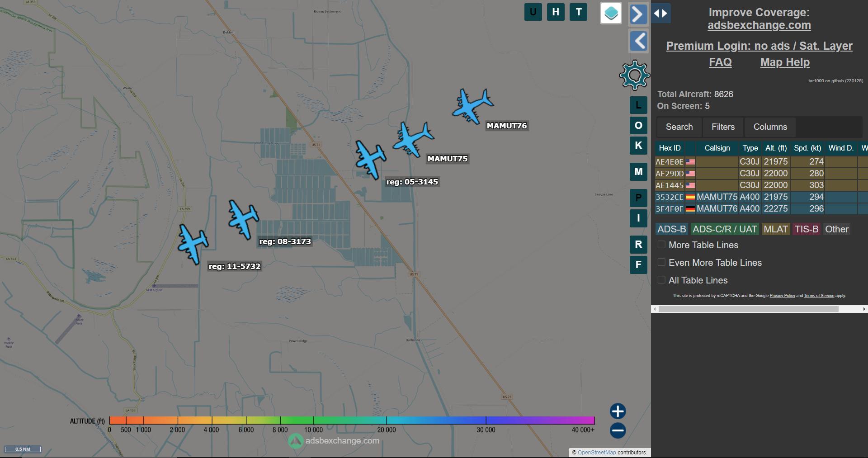Sort by Type column header
868x458 pixels.
pyautogui.click(x=750, y=148)
